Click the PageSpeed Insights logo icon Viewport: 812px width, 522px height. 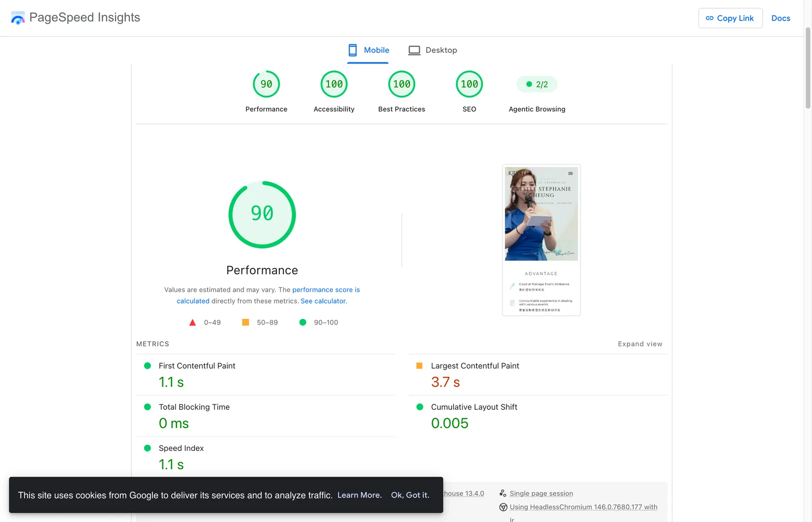click(x=18, y=18)
